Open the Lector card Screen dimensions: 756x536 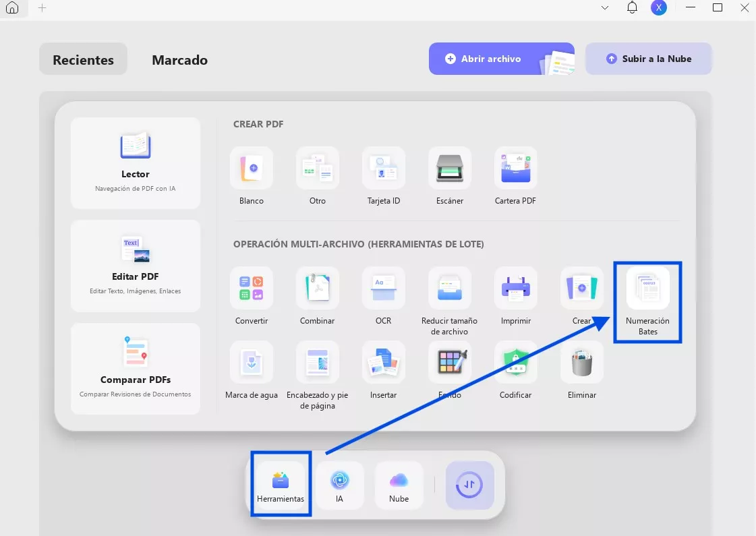[135, 163]
